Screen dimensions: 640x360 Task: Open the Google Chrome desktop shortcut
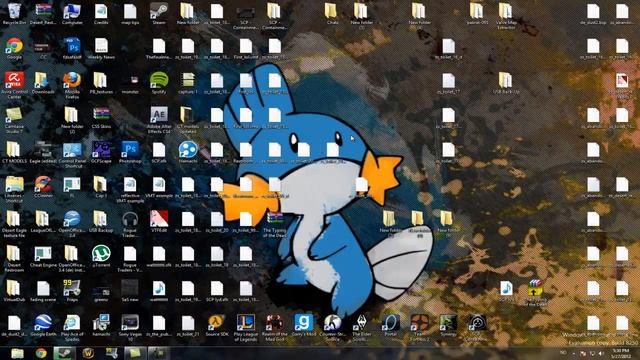(14, 49)
